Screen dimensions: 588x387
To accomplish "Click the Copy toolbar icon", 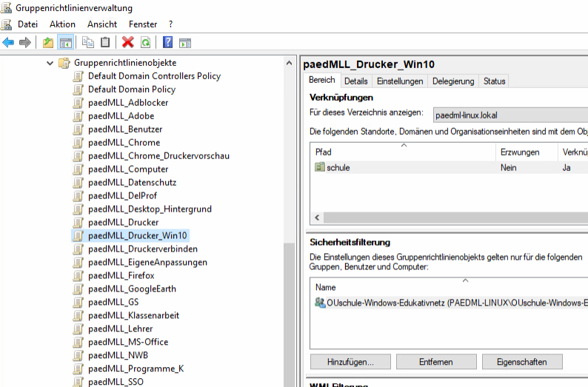I will pyautogui.click(x=88, y=42).
